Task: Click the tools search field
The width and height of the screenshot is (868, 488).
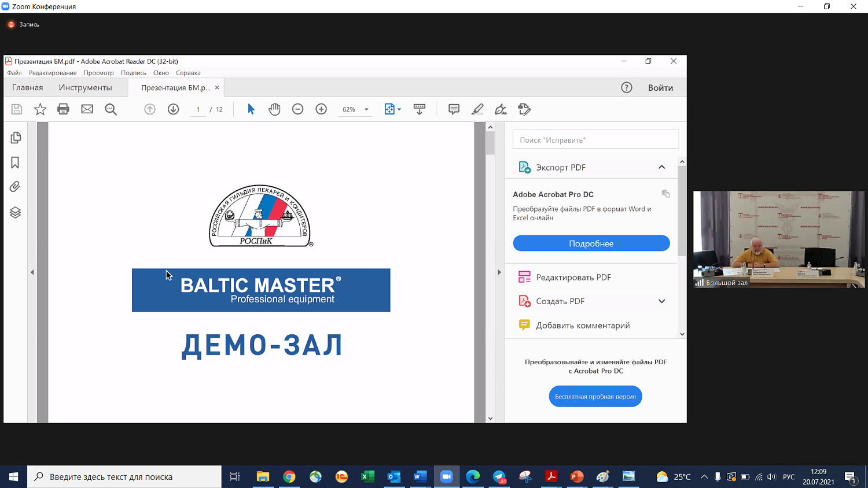Action: pos(595,139)
